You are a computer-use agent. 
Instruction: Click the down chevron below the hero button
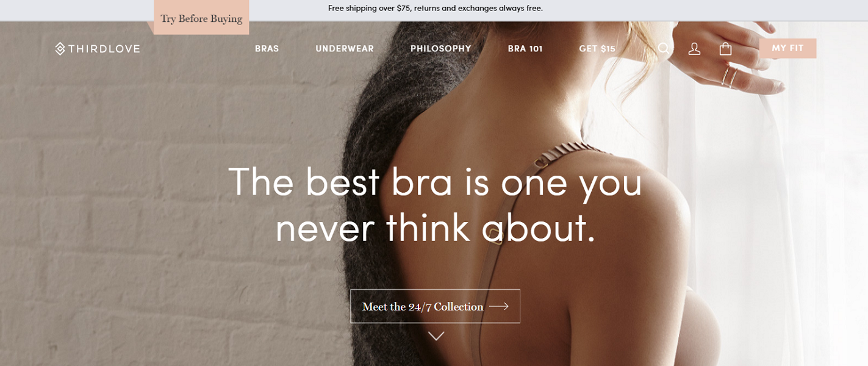(x=436, y=335)
